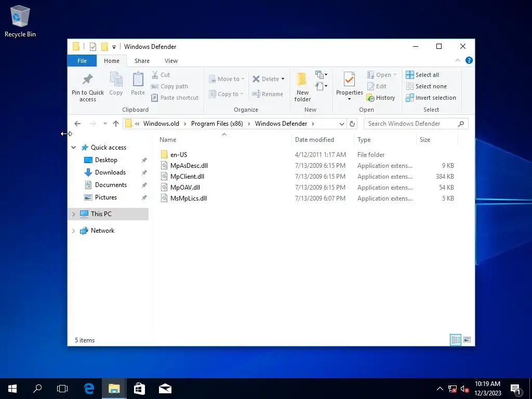The image size is (532, 399).
Task: Click Paste shortcut in ribbon
Action: [x=175, y=98]
